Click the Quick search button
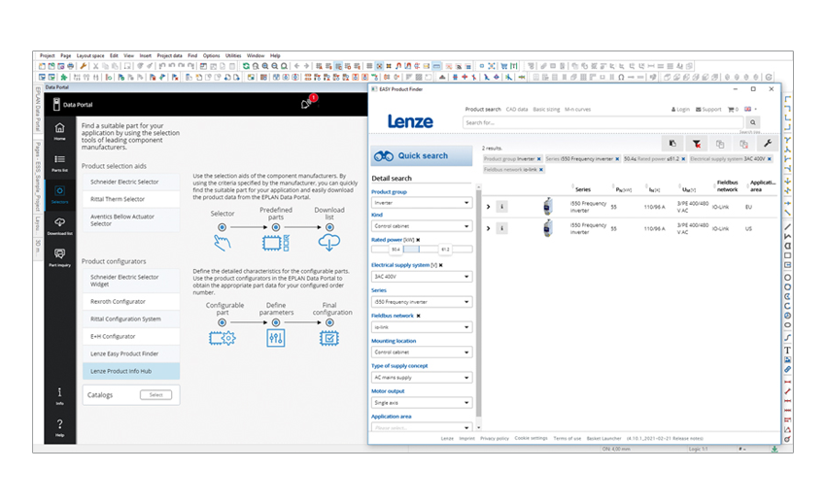Screen dimensions: 826x504 point(422,155)
